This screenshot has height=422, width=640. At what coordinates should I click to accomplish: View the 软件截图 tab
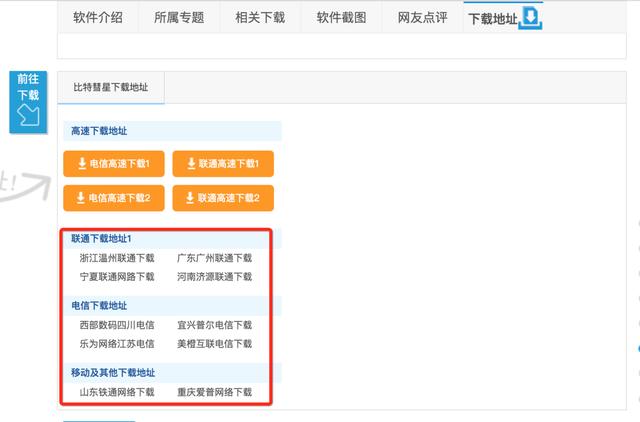(342, 18)
